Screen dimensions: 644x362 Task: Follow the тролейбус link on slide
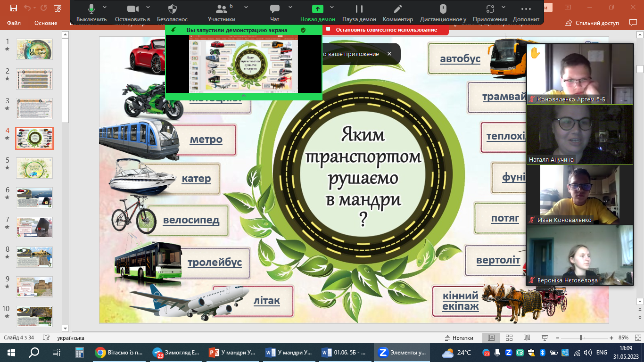215,263
